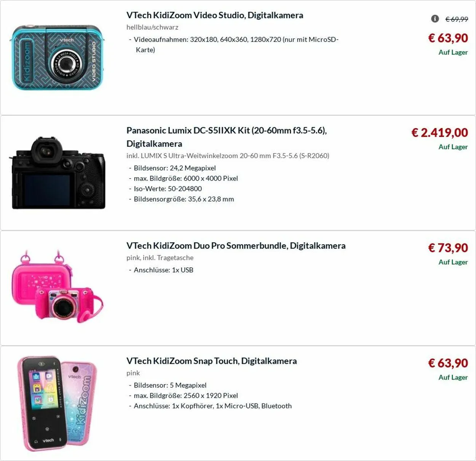The image size is (476, 461).
Task: Open VTech KidiZoom Duo Pro Sommerbundle title
Action: (x=236, y=246)
